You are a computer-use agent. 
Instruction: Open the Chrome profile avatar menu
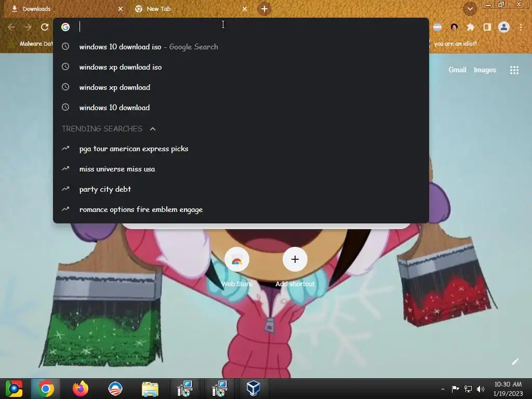pos(504,27)
